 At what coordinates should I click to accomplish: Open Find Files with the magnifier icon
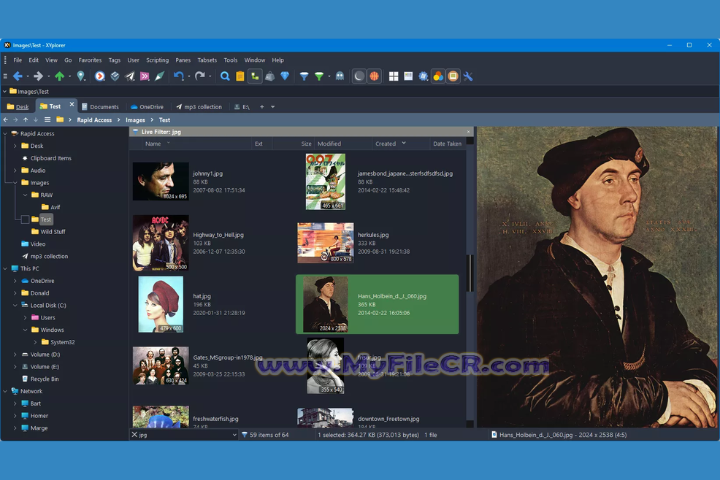[x=225, y=76]
